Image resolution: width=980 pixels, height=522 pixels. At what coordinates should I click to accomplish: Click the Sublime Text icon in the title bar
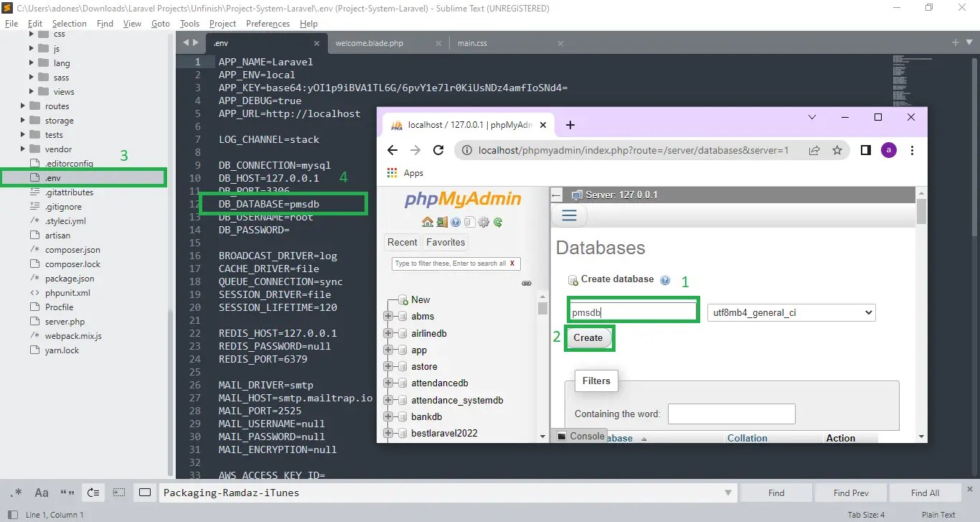point(7,8)
